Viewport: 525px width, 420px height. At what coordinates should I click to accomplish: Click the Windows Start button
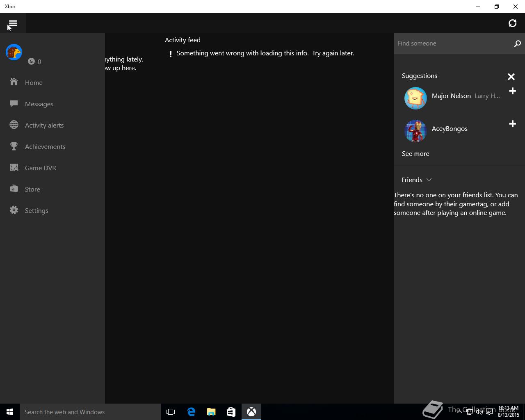click(x=10, y=412)
